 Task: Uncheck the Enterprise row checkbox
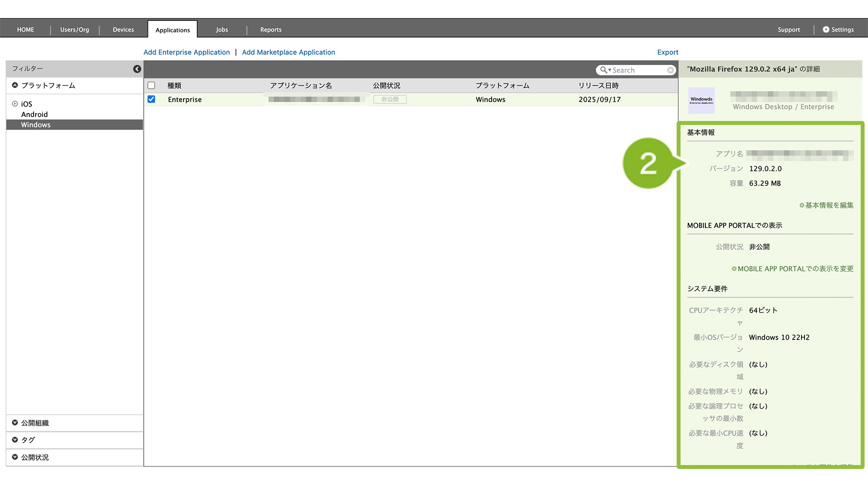coord(151,100)
